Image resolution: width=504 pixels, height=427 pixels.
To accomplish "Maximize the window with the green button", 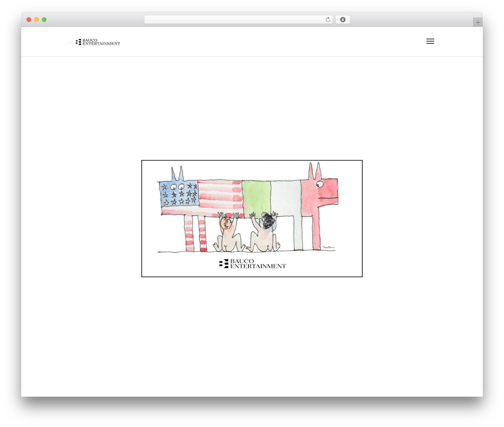I will click(x=44, y=20).
